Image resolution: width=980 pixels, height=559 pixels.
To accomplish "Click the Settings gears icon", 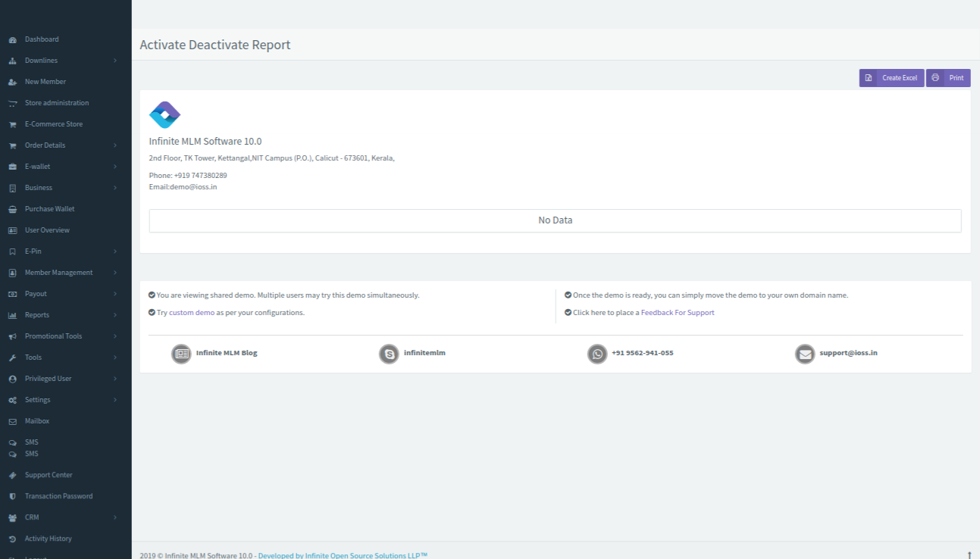I will pyautogui.click(x=12, y=400).
